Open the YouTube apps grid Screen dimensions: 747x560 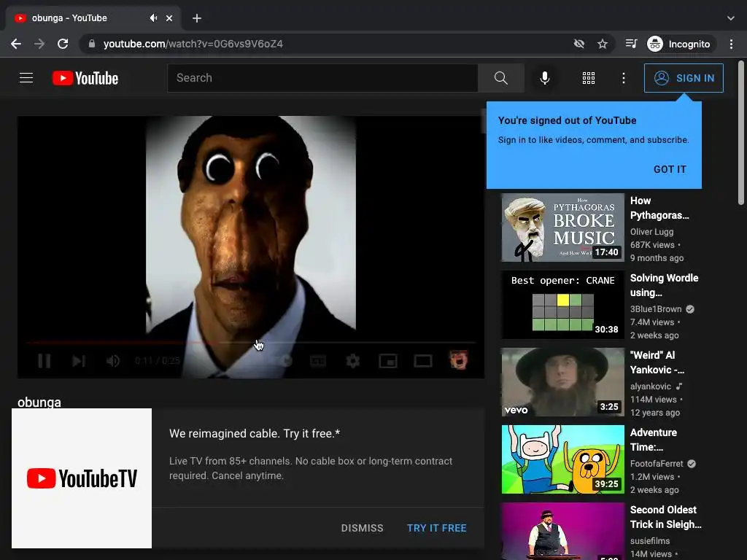(589, 78)
